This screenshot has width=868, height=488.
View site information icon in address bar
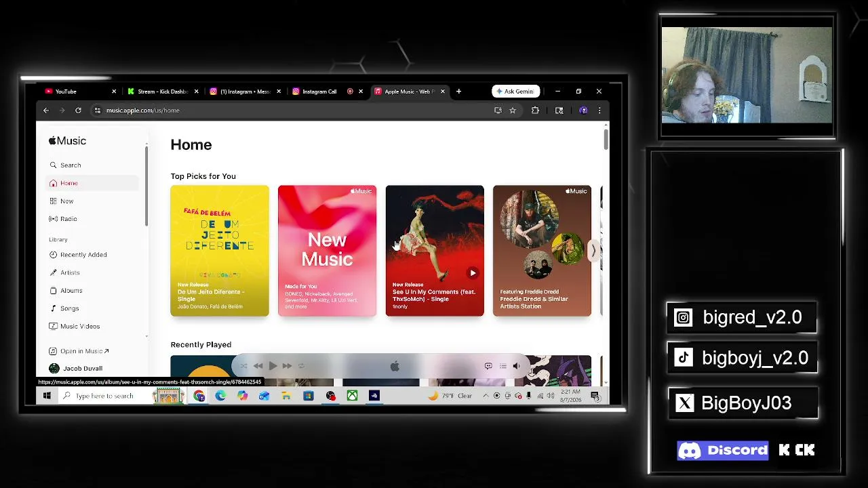(x=98, y=110)
